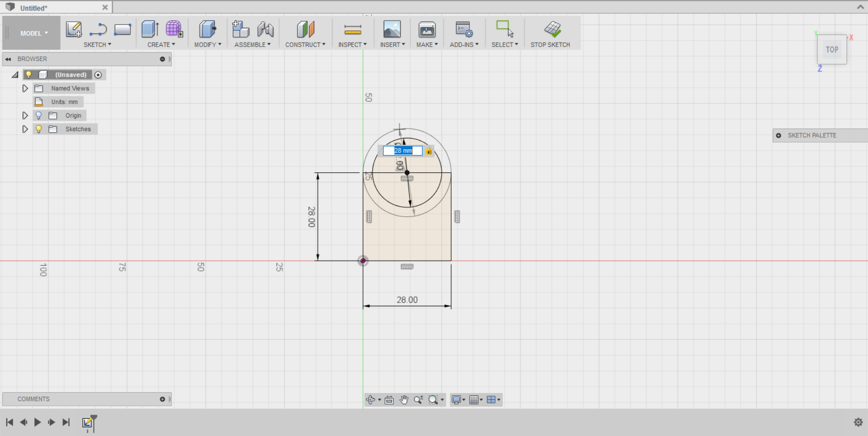Screen dimensions: 868x436
Task: Collapse the Browser panel arrows
Action: (8, 59)
